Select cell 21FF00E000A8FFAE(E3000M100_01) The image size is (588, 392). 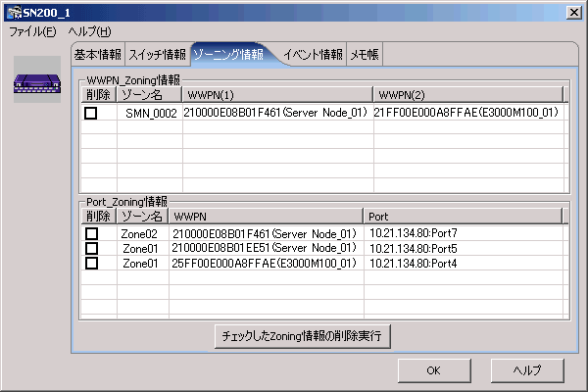468,113
